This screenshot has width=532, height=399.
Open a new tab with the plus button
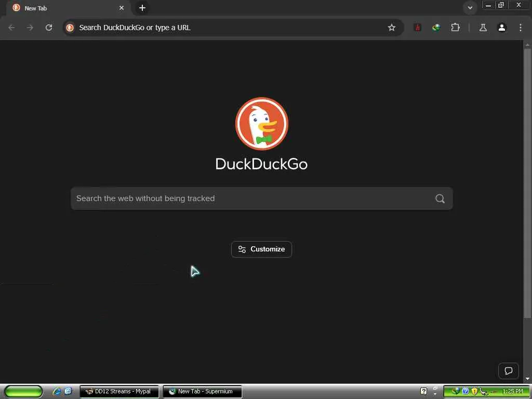[142, 8]
